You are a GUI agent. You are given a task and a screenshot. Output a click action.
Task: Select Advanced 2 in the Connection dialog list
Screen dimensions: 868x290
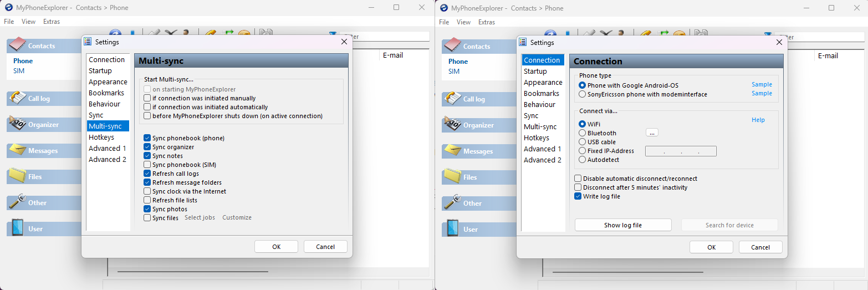pyautogui.click(x=543, y=160)
